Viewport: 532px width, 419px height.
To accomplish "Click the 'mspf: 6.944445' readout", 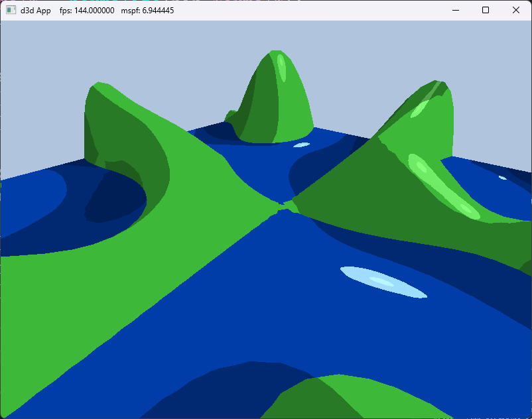I will [147, 11].
